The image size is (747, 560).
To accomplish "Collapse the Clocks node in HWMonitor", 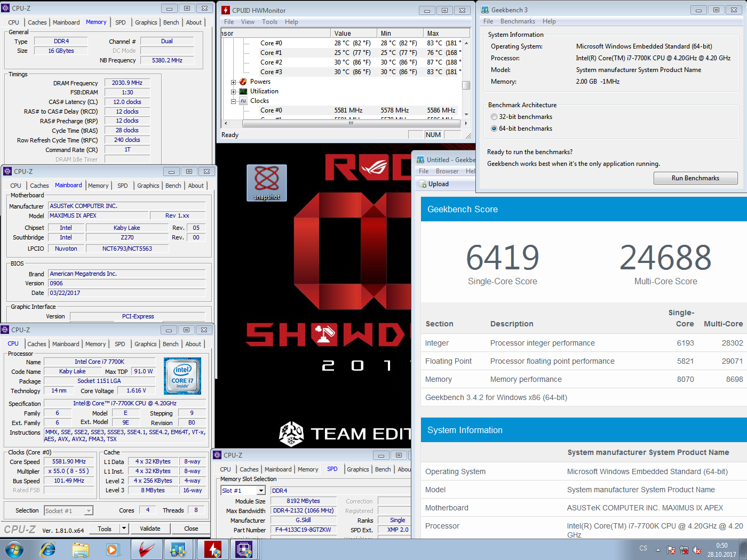I will 234,101.
